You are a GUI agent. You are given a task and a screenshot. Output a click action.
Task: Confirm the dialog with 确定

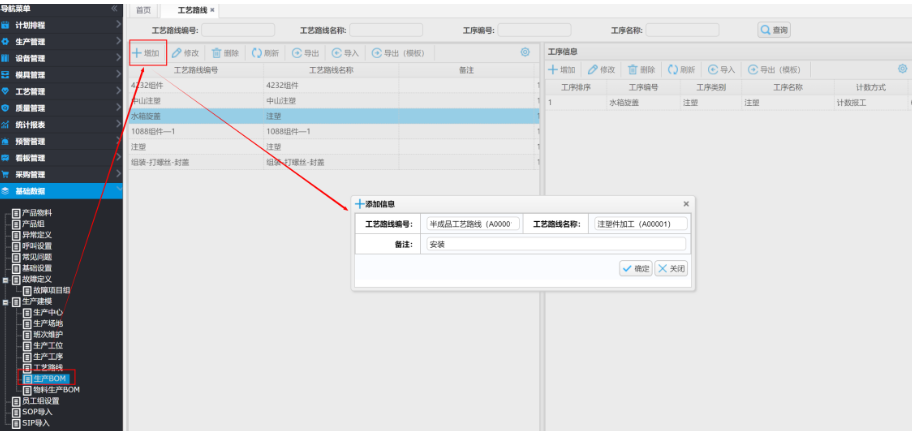[x=635, y=268]
